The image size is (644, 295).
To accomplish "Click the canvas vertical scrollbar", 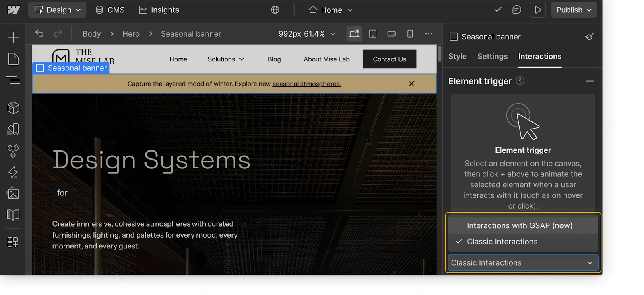I will click(440, 54).
